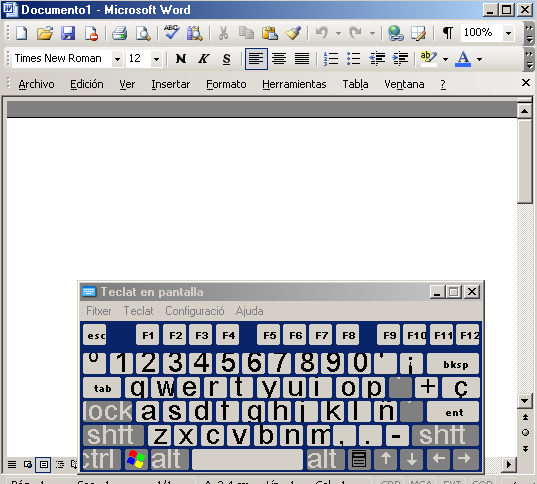Open an existing file with folder icon
537x484 pixels.
click(45, 33)
